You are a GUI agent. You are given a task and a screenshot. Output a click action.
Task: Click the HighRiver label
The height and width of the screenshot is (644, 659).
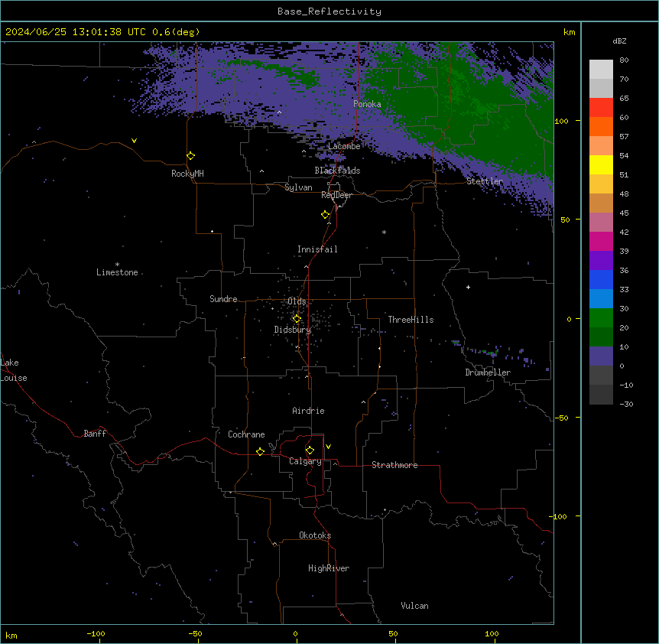click(329, 568)
